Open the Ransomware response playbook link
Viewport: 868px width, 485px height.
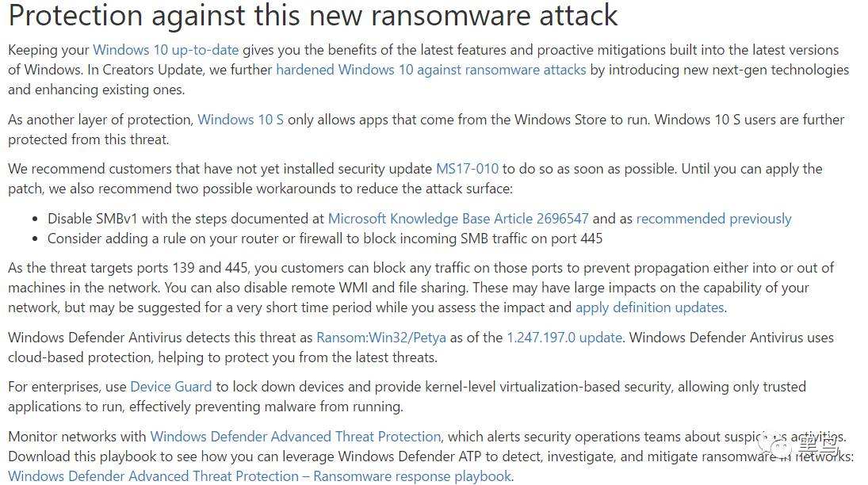[260, 476]
